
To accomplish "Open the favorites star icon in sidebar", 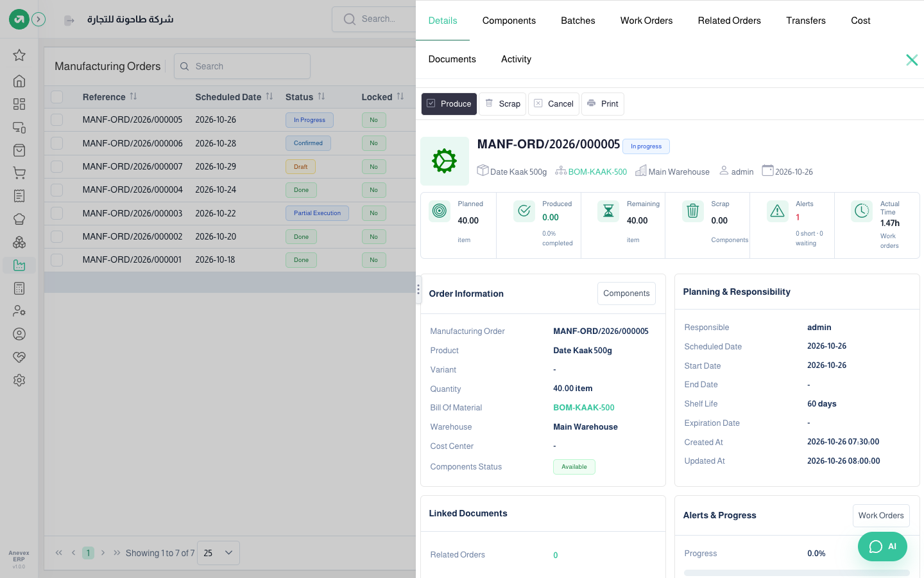I will tap(19, 55).
